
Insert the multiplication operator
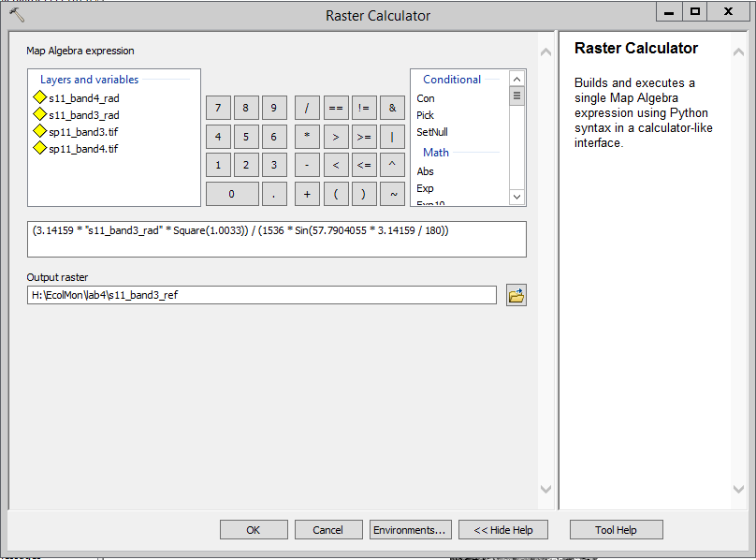point(307,137)
